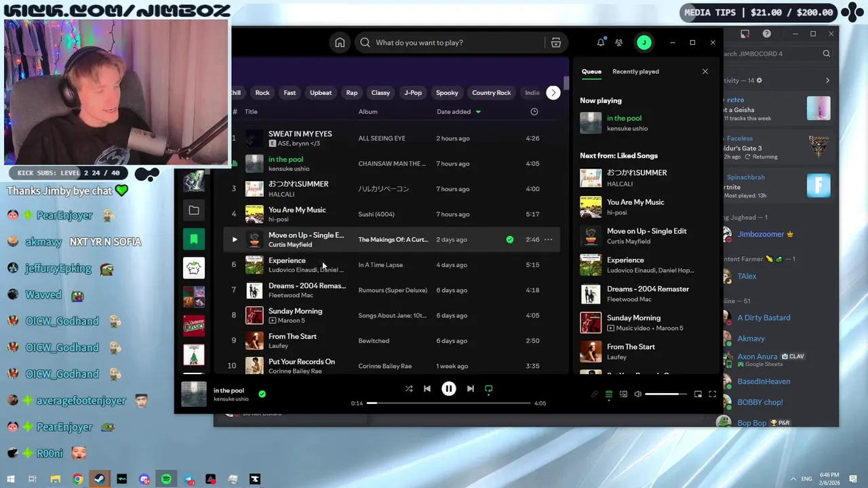Open Spotify notifications bell

click(600, 43)
